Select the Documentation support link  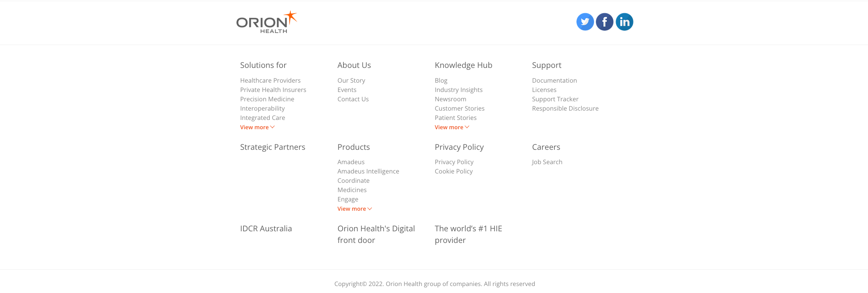click(554, 80)
